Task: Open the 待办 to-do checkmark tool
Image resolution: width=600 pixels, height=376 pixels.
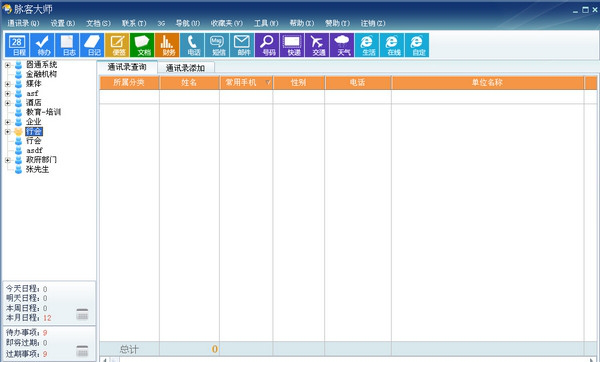Action: pyautogui.click(x=42, y=45)
